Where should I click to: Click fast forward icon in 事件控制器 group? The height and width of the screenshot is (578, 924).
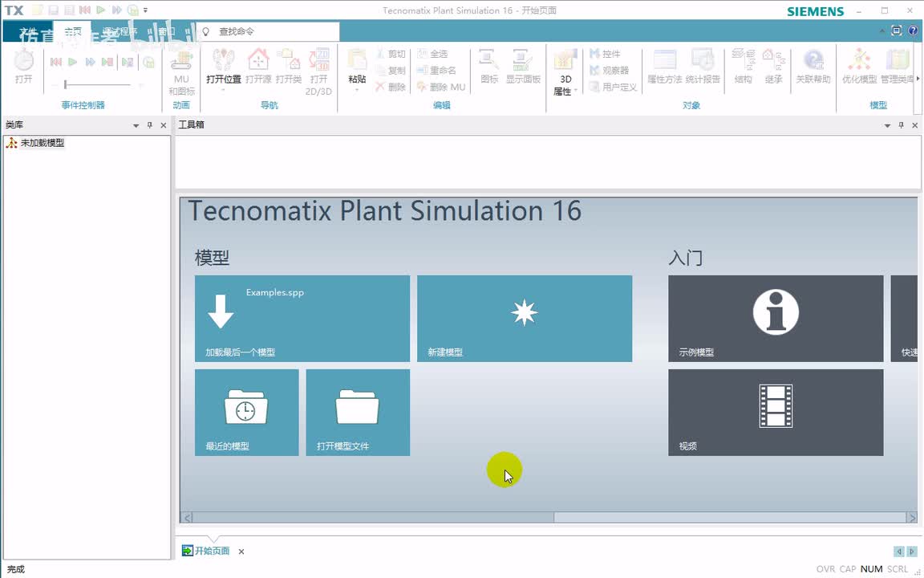[x=90, y=62]
